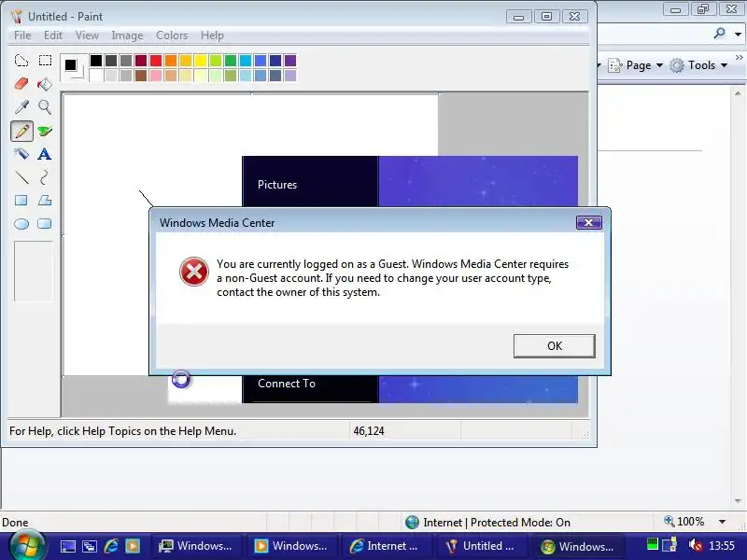Screen dimensions: 747x560
Task: Open the View menu in Paint
Action: (x=87, y=35)
